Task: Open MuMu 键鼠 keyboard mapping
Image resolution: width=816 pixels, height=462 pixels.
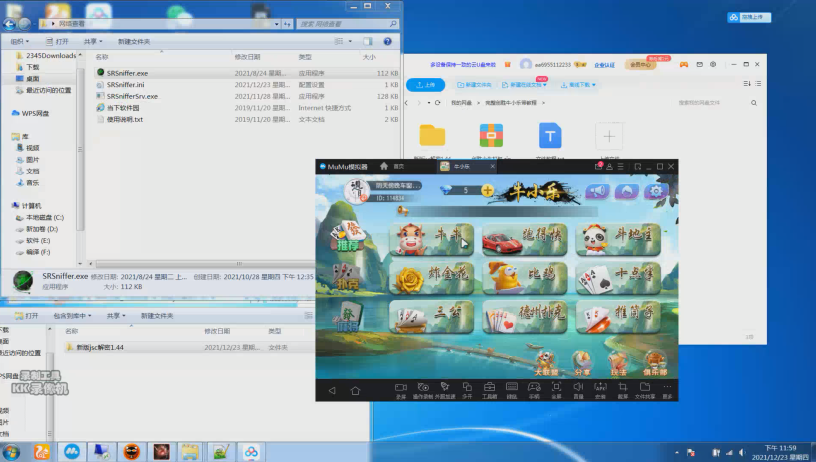Action: pos(512,390)
